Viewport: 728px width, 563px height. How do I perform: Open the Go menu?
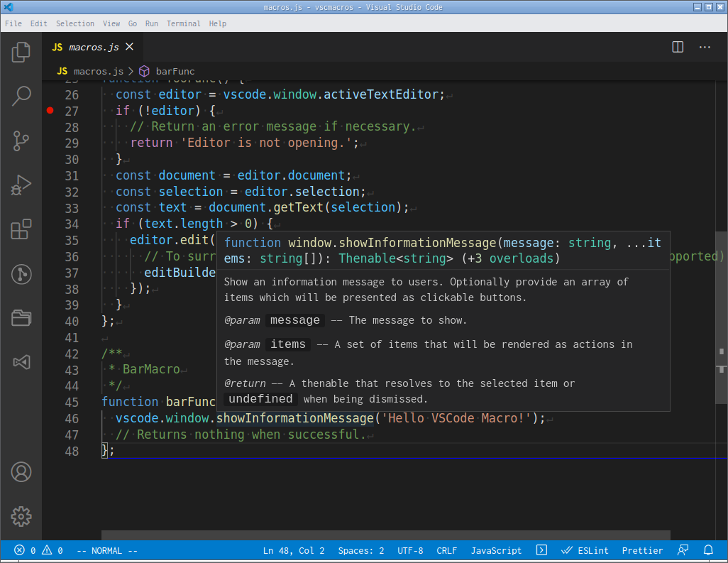click(132, 23)
